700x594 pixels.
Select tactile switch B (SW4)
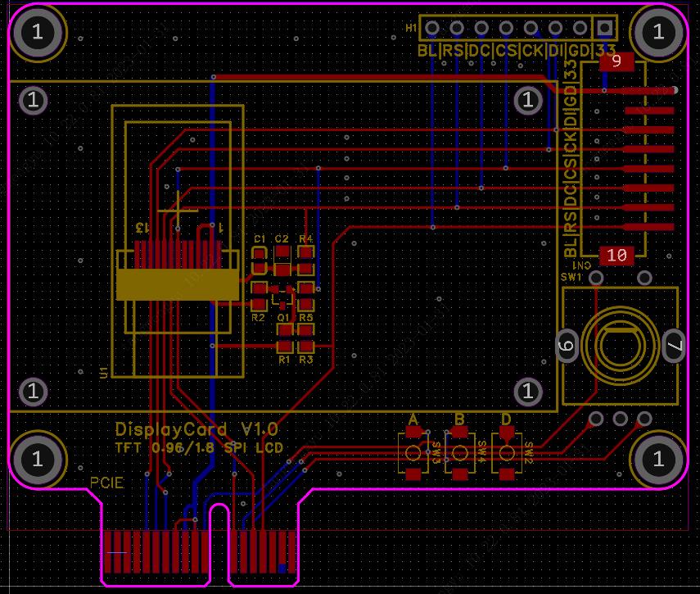(460, 453)
